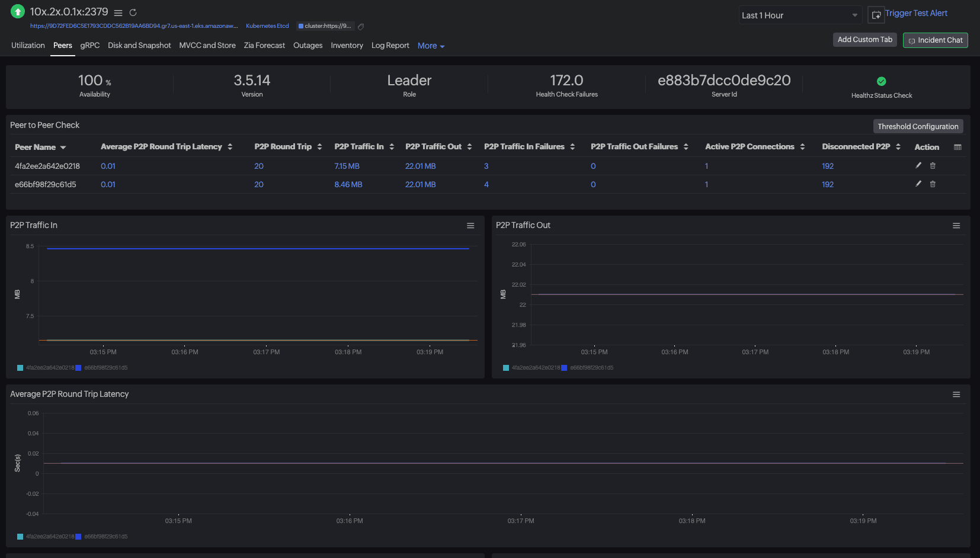Edit the threshold for peer 4fa2ee2a642e0218
Viewport: 980px width, 558px height.
pos(918,166)
